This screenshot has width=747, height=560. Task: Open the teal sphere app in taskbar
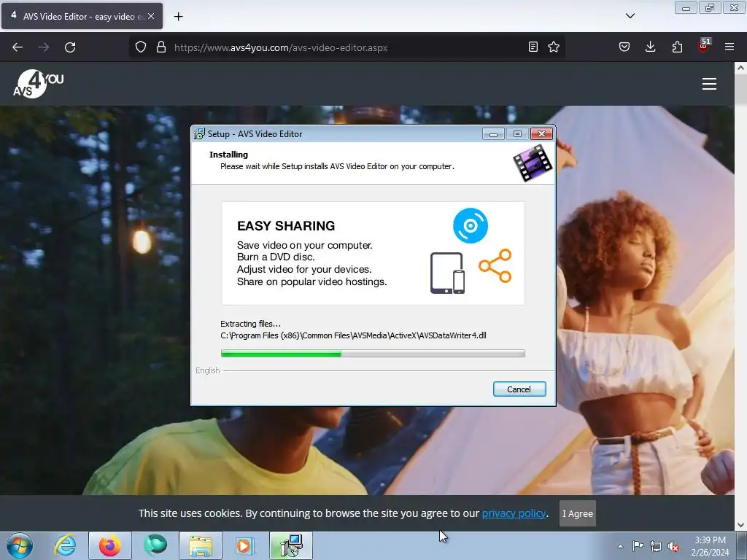point(155,545)
